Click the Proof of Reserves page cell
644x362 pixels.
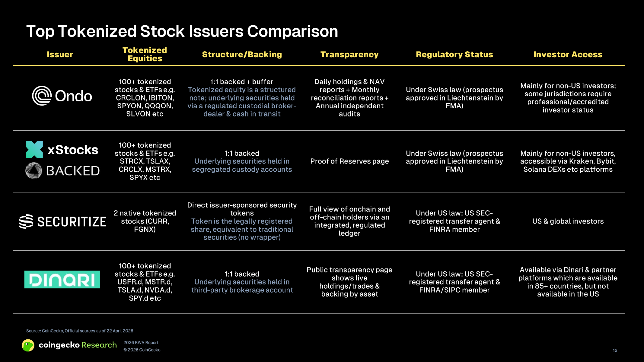click(x=349, y=161)
